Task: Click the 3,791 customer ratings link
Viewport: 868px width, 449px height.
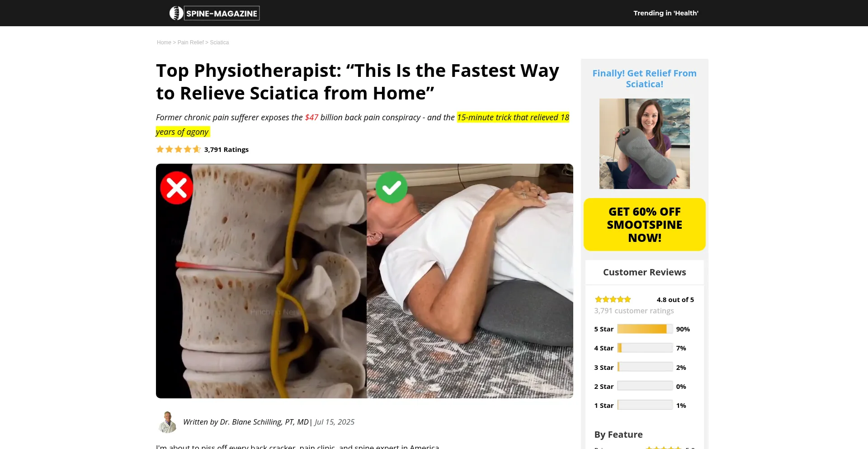Action: 634,311
